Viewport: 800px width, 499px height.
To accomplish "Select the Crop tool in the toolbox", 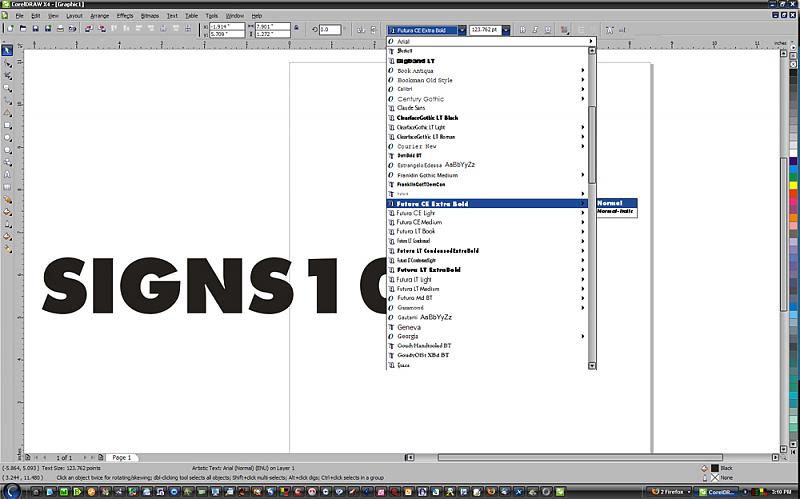I will tap(7, 76).
